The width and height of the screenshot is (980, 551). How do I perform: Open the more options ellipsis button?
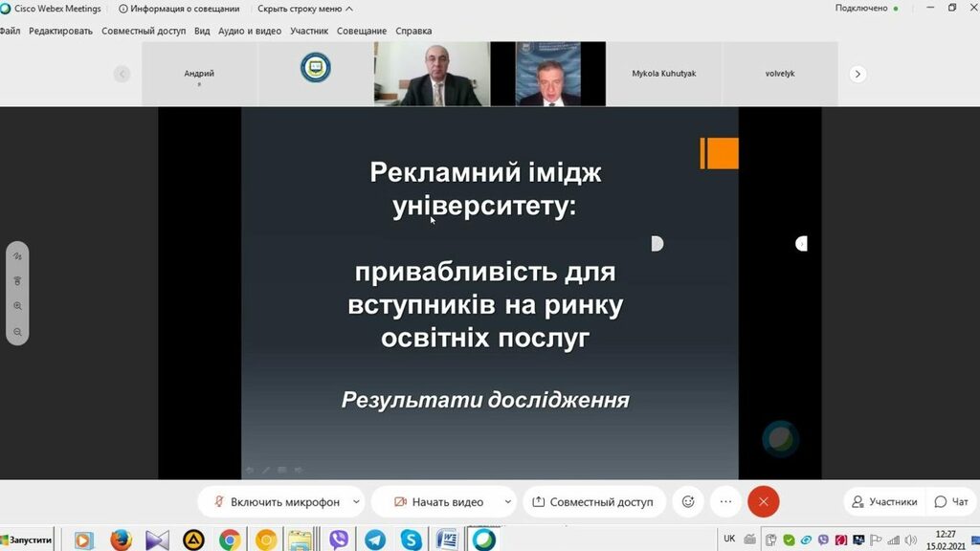(725, 501)
